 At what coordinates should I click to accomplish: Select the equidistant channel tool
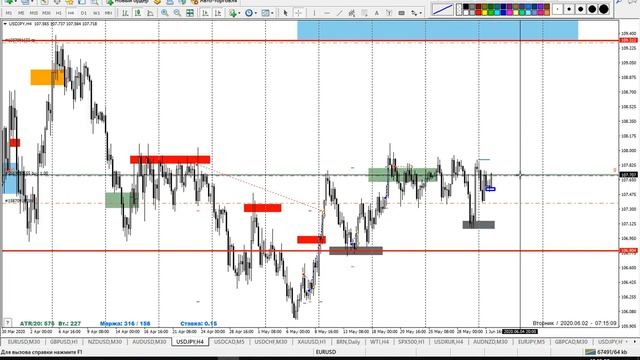coord(351,13)
